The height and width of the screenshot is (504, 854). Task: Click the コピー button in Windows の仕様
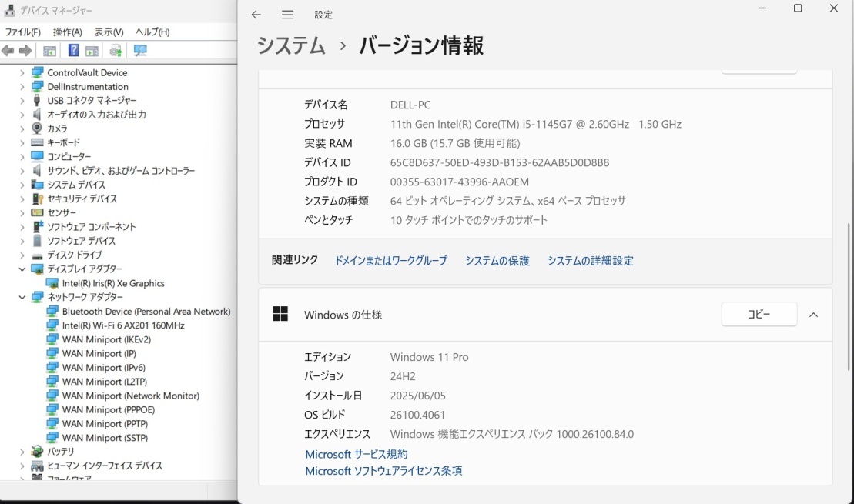(759, 314)
